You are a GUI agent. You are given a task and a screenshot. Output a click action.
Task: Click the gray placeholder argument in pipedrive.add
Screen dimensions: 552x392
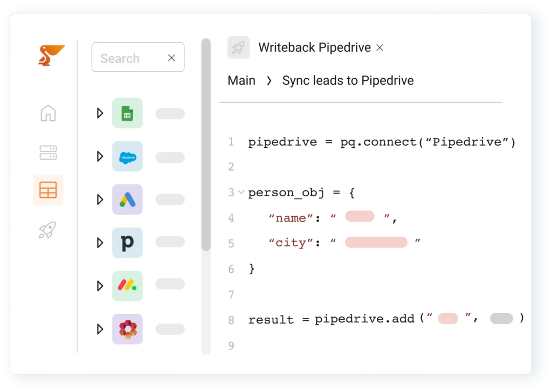click(501, 318)
